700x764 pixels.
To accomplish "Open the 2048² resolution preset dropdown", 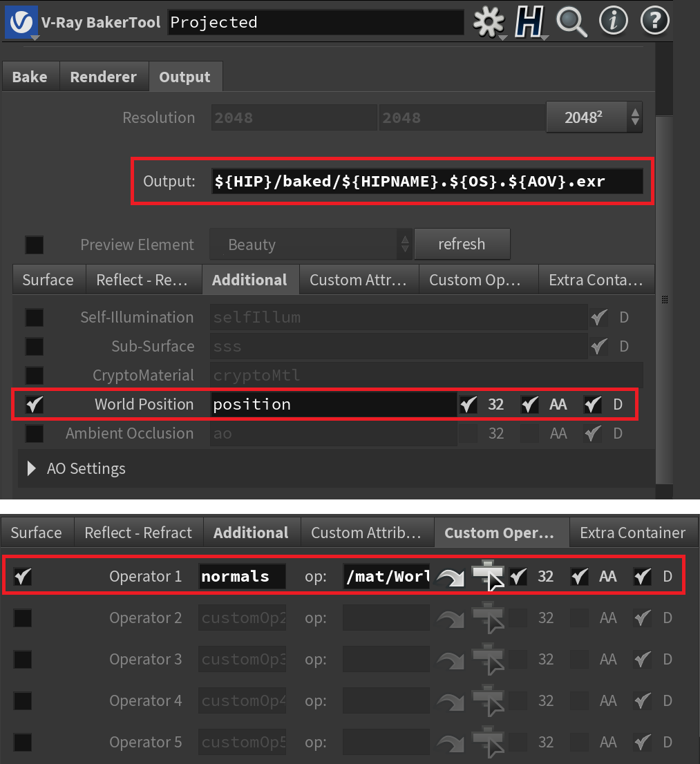I will (x=594, y=117).
